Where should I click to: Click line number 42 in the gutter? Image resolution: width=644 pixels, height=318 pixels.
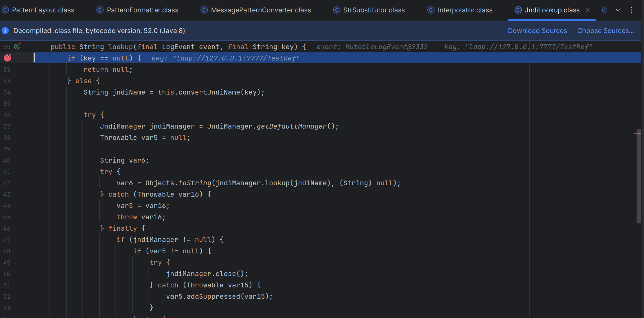[x=7, y=183]
